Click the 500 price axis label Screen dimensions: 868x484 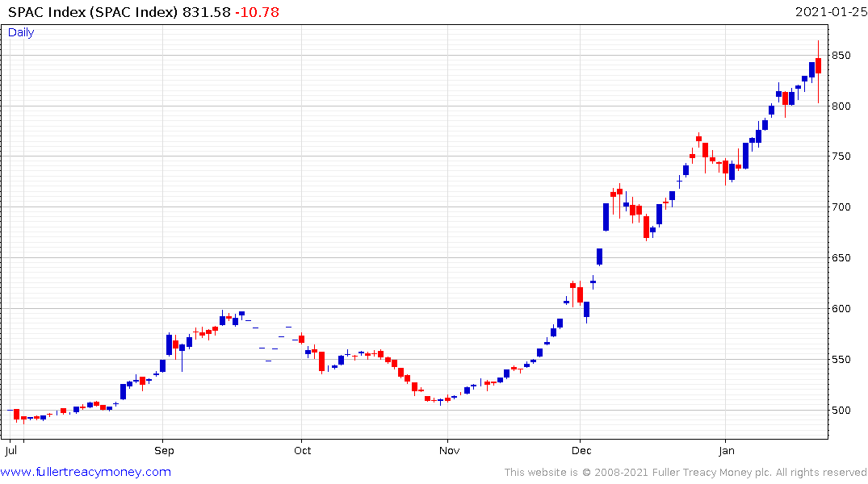pos(841,411)
